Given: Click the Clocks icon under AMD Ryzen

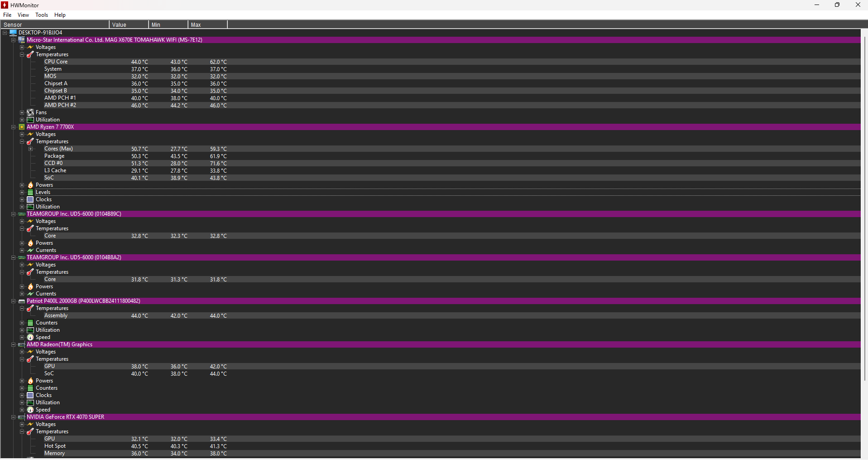Looking at the screenshot, I should click(30, 199).
